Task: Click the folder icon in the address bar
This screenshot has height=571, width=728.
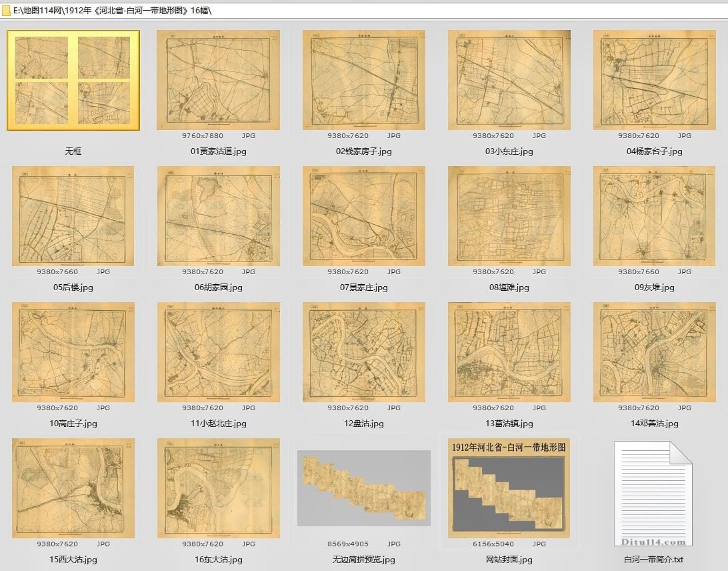Action: tap(7, 11)
